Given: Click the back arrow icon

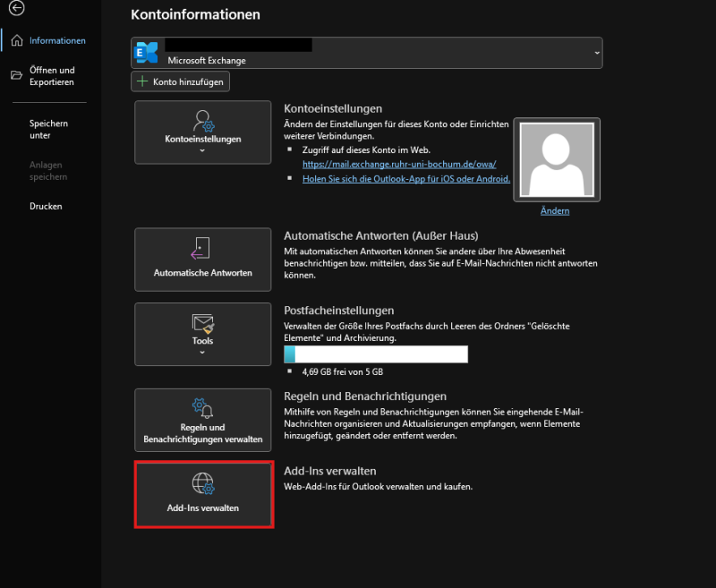Looking at the screenshot, I should click(16, 8).
